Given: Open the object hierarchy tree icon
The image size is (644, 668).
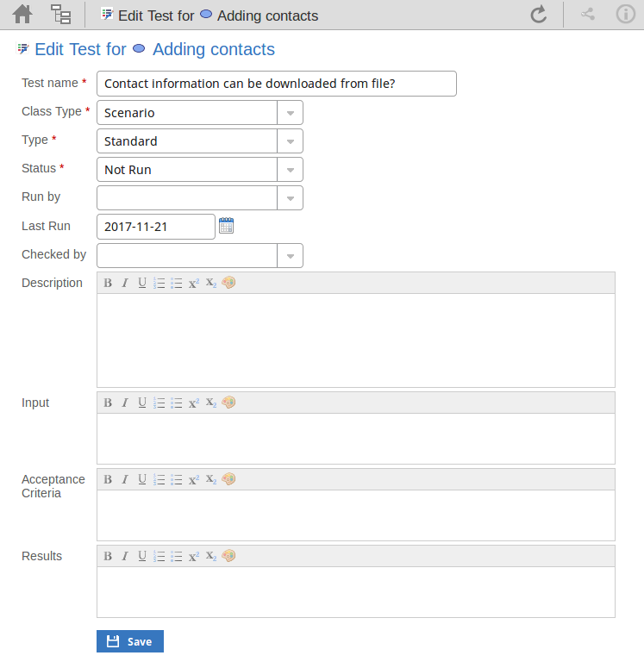Looking at the screenshot, I should 61,15.
